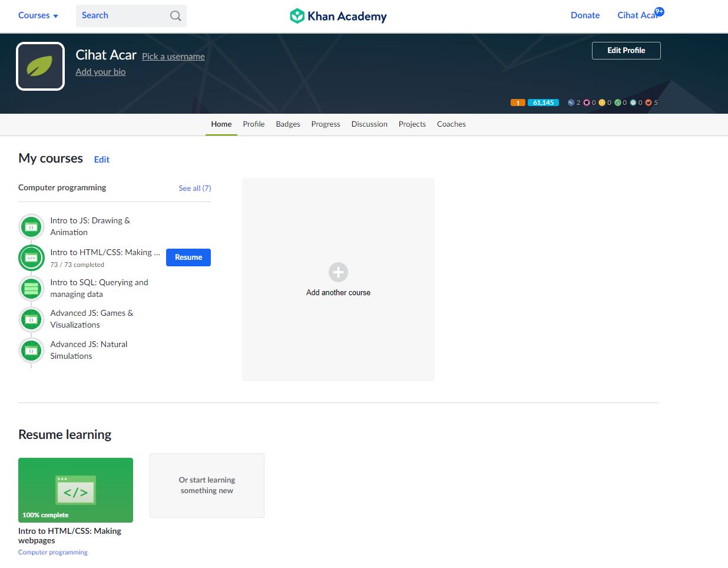Click the leaf avatar picture

(40, 66)
